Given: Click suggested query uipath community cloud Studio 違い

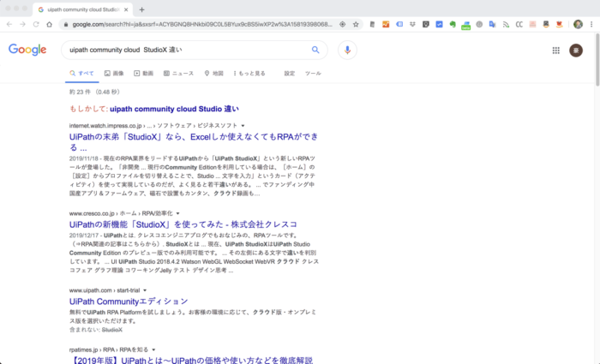Looking at the screenshot, I should click(174, 109).
